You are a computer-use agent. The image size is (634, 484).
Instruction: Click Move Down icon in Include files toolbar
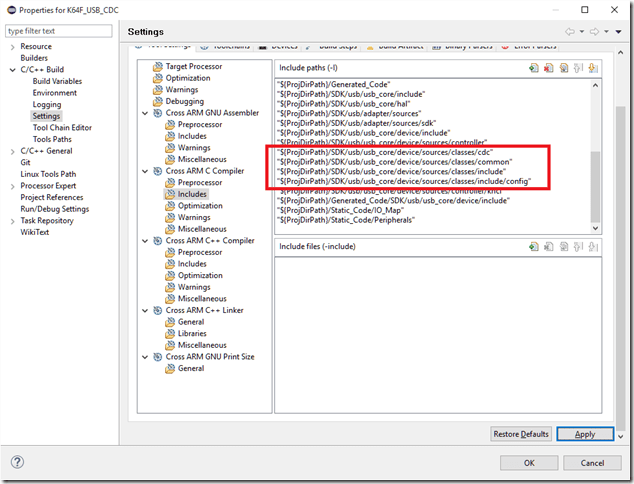[x=593, y=247]
